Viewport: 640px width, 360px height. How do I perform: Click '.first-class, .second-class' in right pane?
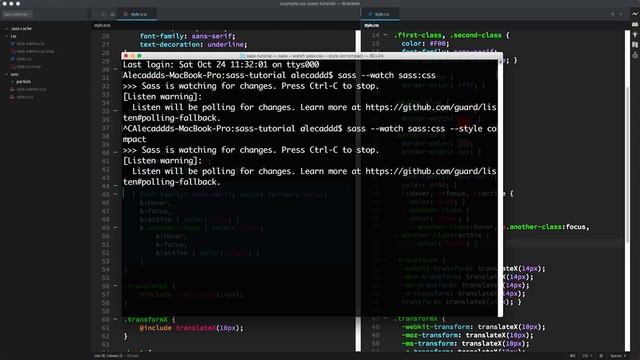pyautogui.click(x=447, y=35)
